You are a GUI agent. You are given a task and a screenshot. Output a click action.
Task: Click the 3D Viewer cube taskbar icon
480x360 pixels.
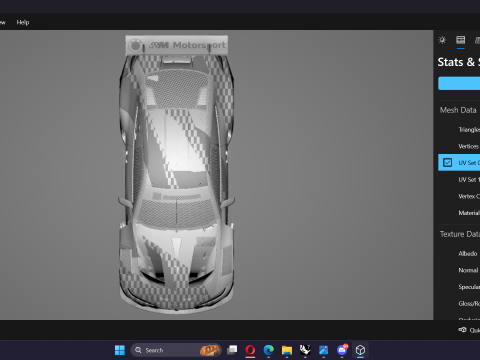pyautogui.click(x=360, y=350)
